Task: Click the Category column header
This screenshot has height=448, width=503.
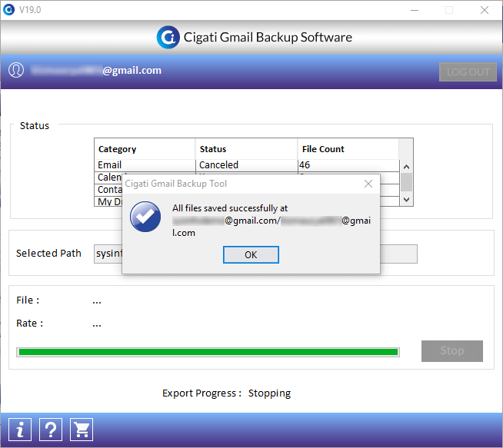Action: tap(145, 149)
